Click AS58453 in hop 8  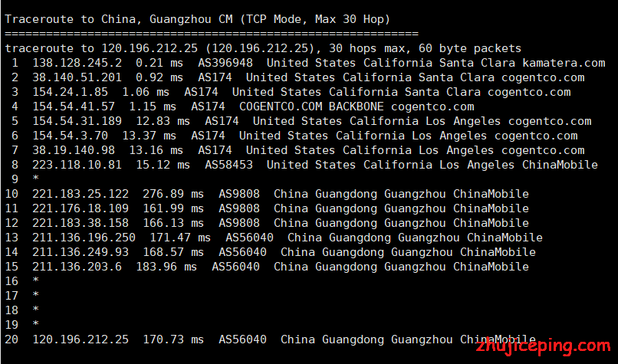click(x=228, y=165)
